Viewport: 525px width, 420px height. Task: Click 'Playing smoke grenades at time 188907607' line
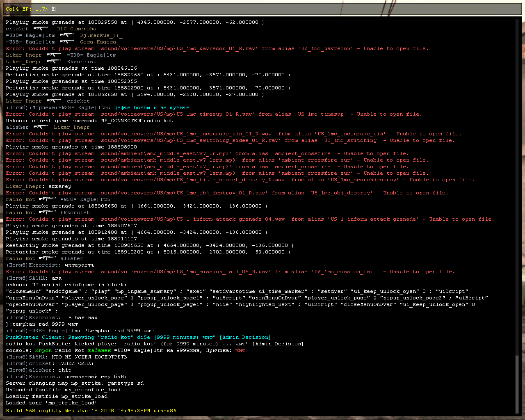[71, 226]
